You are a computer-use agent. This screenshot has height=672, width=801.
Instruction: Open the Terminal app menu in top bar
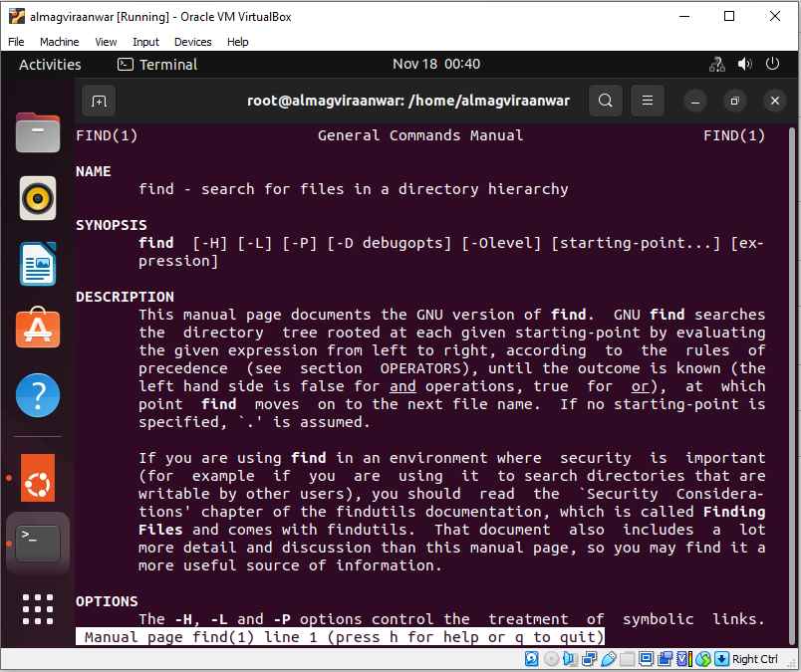(157, 65)
